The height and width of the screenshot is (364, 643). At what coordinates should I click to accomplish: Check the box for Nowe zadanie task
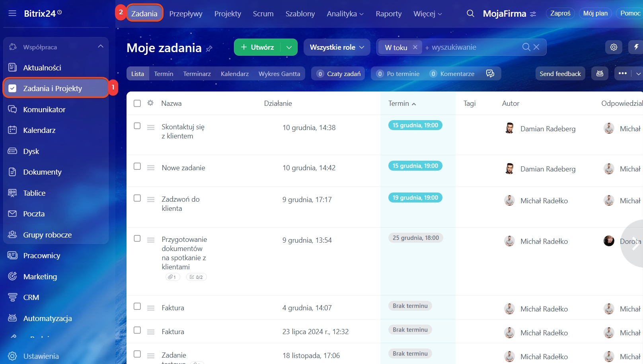point(137,166)
